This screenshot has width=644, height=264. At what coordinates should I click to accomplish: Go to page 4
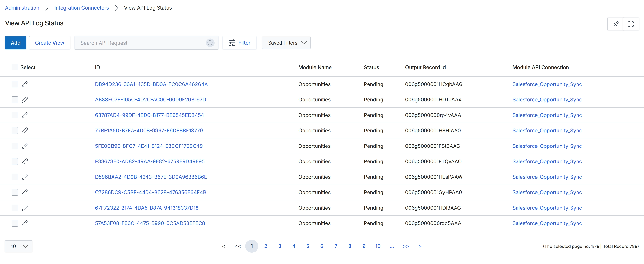pyautogui.click(x=294, y=246)
